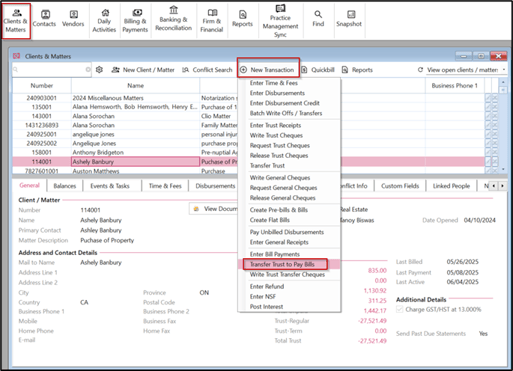Choose Create Pre-bills & Bills
513x371 pixels.
point(279,210)
